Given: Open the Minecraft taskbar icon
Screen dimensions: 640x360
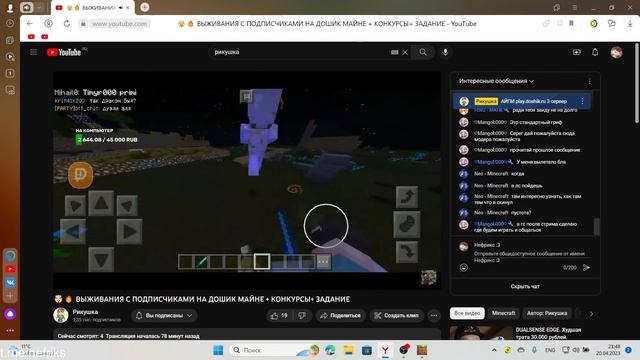Looking at the screenshot, I should [422, 350].
